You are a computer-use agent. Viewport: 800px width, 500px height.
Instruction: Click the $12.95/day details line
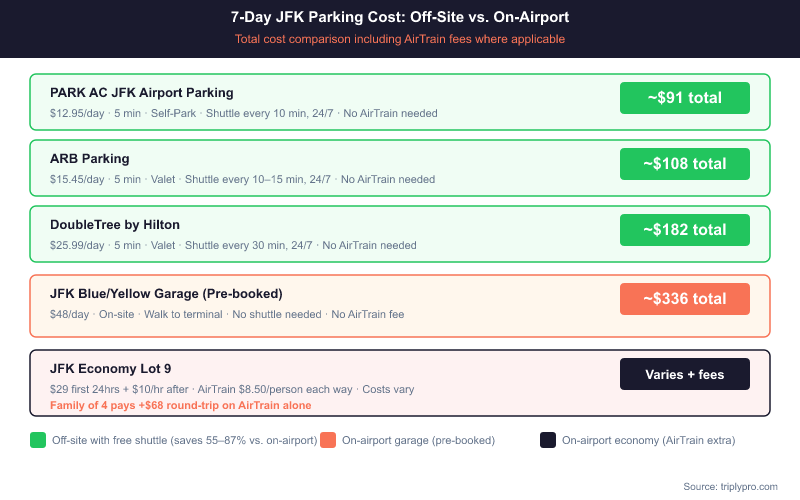(243, 113)
